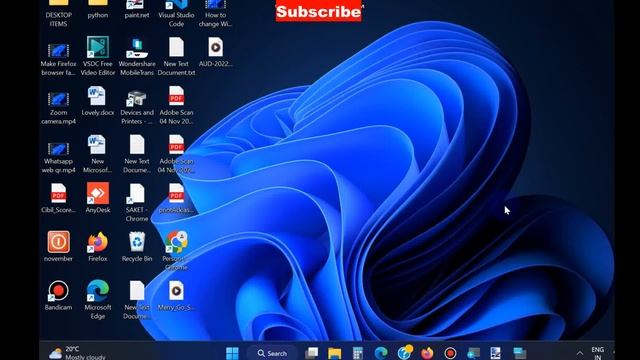Screen dimensions: 640x360
Task: Open VSDC Free Video Editor shortcut
Action: point(98,56)
